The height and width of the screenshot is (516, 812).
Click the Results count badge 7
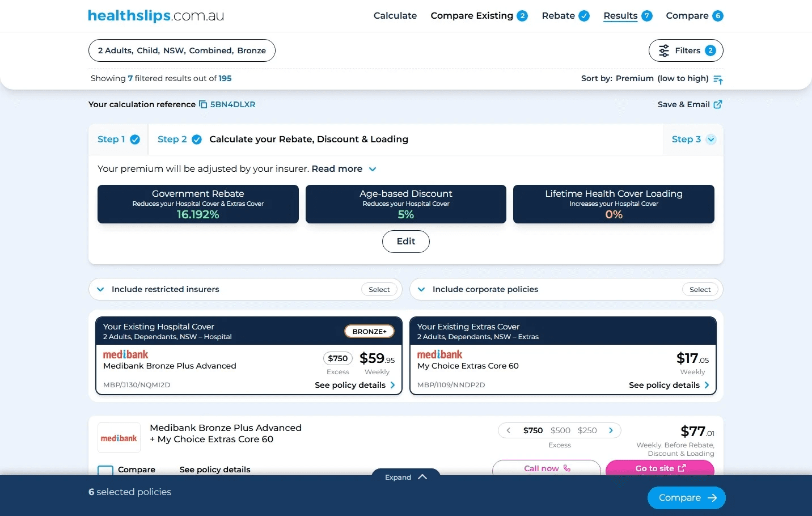point(646,16)
